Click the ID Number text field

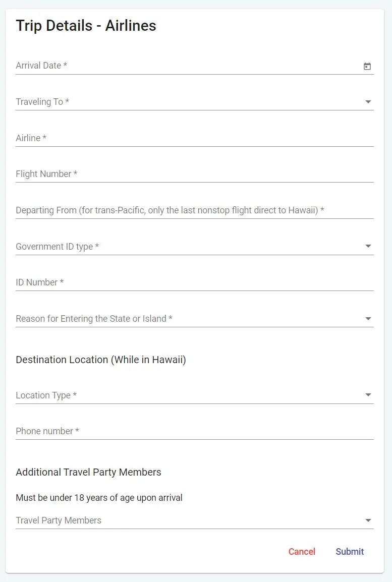tap(194, 282)
